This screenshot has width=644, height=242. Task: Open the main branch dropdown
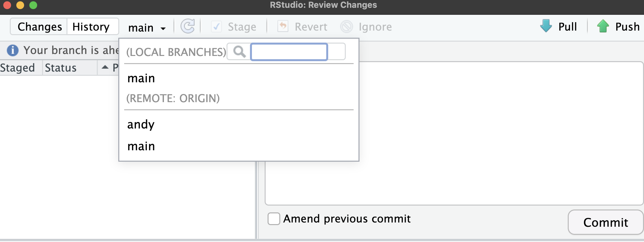[147, 28]
